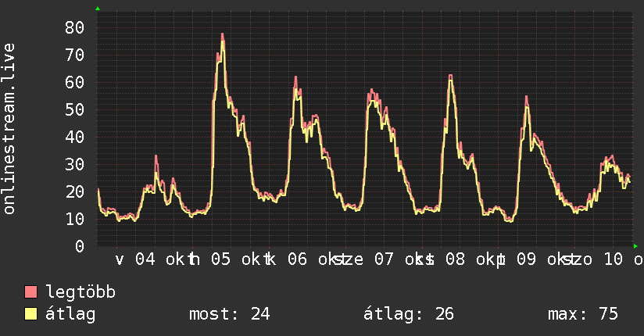Click the '06' date label on x-axis
Viewport: 644px width, 336px height.
pyautogui.click(x=297, y=259)
